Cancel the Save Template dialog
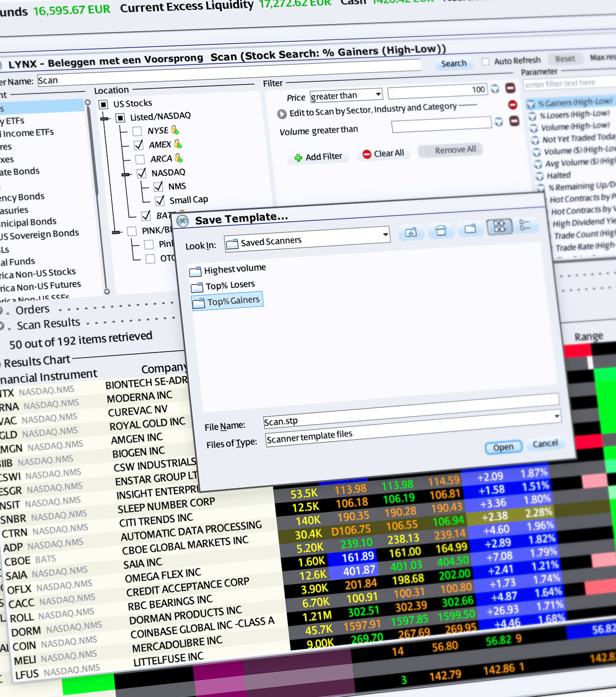 click(x=545, y=444)
